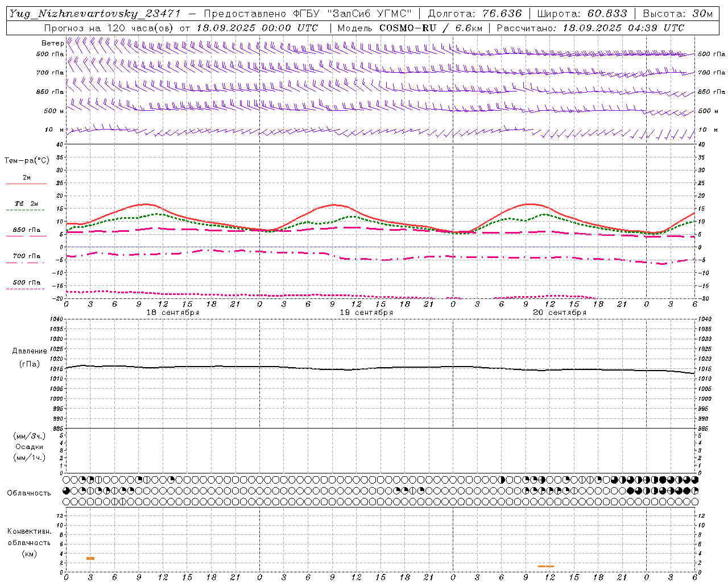Image resolution: width=728 pixels, height=582 pixels.
Task: Click the 850 гПа temperature legend entry
Action: [27, 230]
